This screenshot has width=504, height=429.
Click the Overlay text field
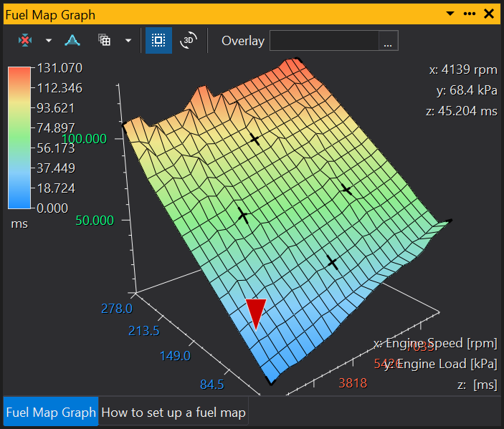(x=323, y=41)
